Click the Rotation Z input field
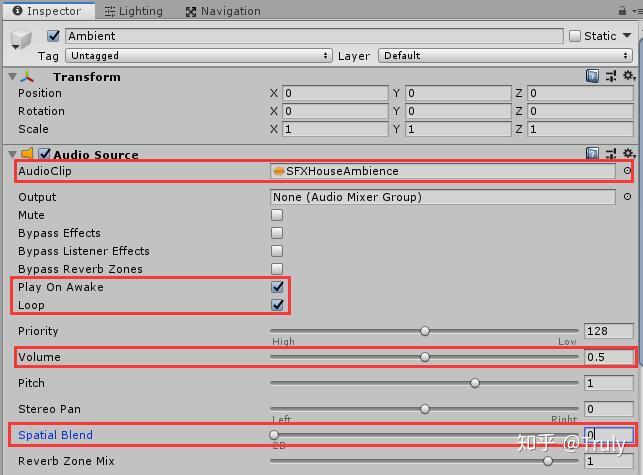643x475 pixels. pos(580,111)
